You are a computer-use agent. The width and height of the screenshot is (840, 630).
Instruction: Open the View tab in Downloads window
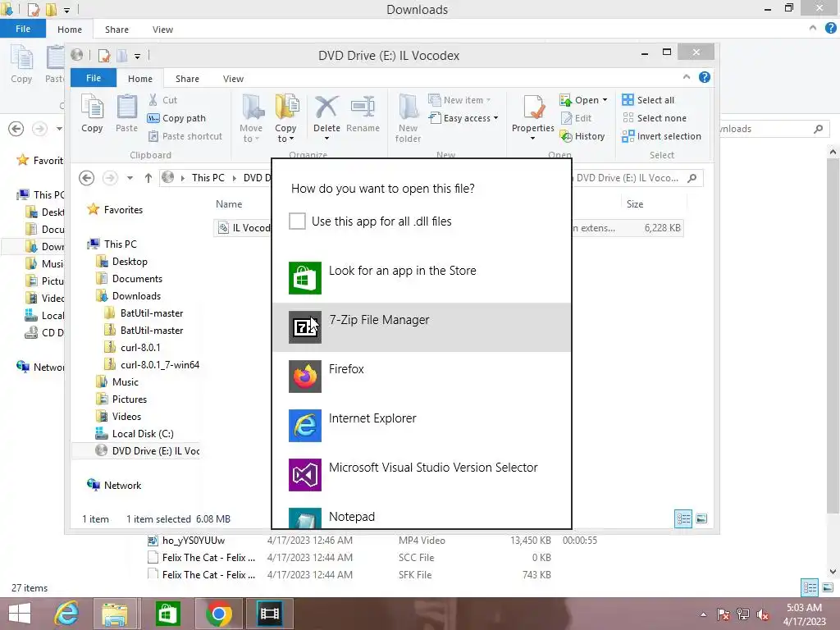coord(162,30)
